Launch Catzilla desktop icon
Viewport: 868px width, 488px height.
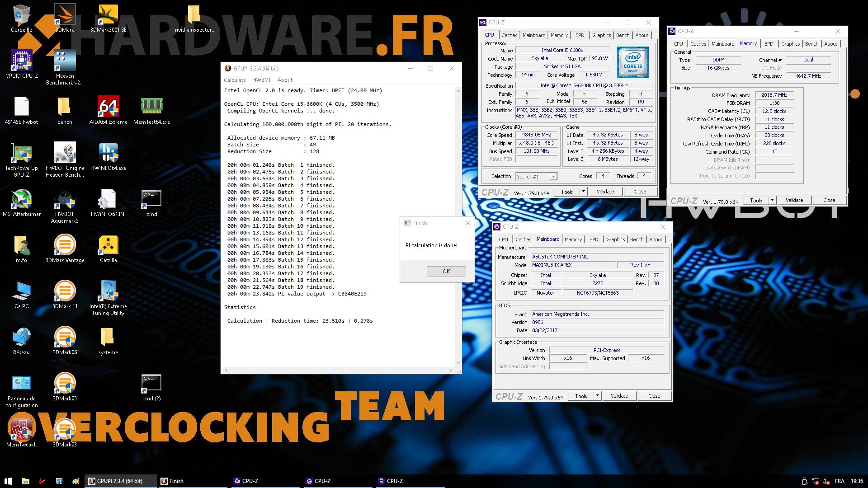108,249
